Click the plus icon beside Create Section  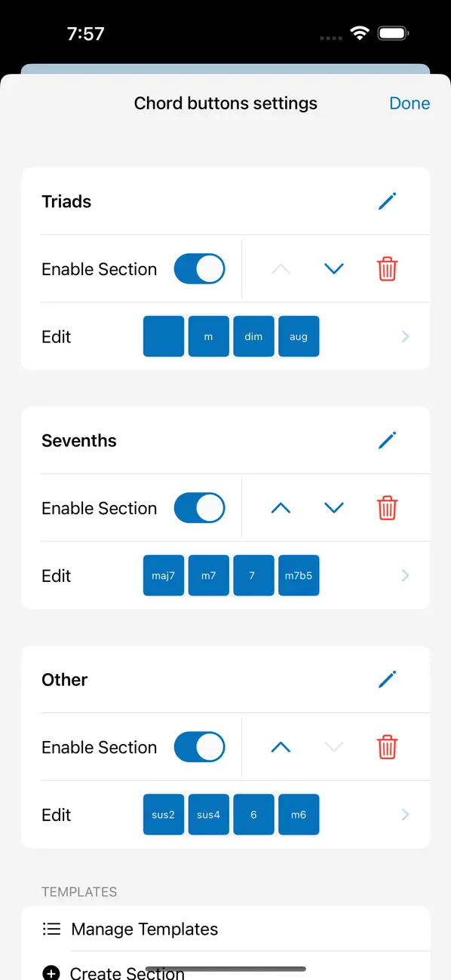[x=51, y=972]
